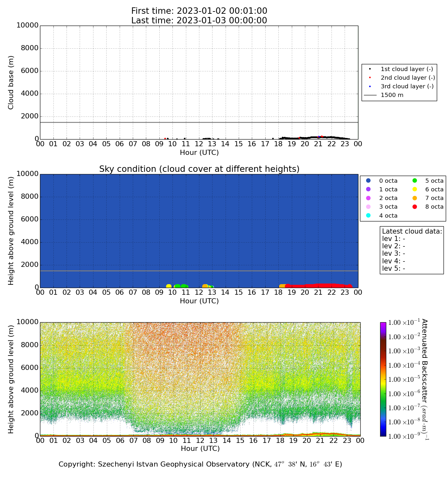Viewport: 448px width, 480px height.
Task: Click the First time timestamp text
Action: [x=199, y=11]
